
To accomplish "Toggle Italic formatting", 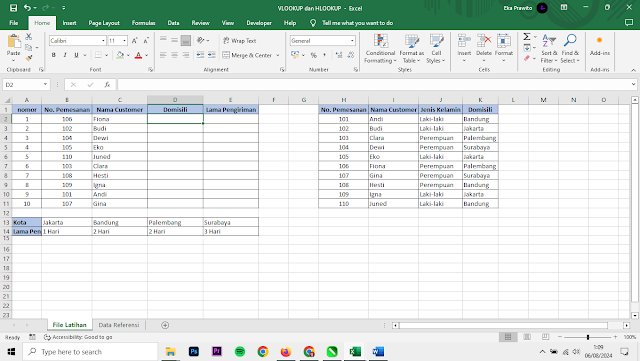I will click(64, 55).
